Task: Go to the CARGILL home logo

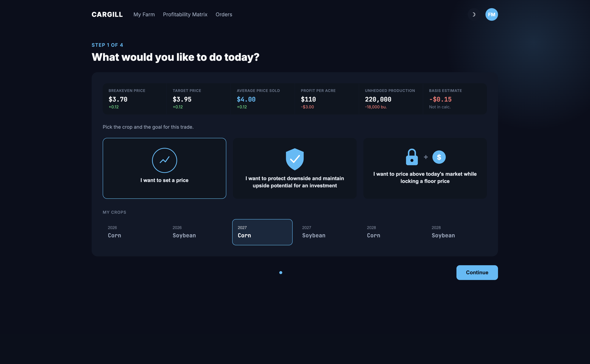Action: point(107,14)
